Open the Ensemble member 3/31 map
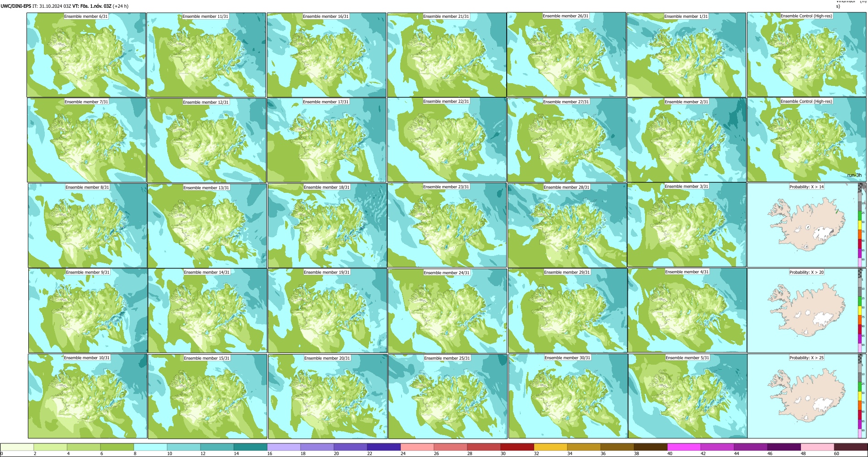The width and height of the screenshot is (868, 457). click(x=687, y=225)
